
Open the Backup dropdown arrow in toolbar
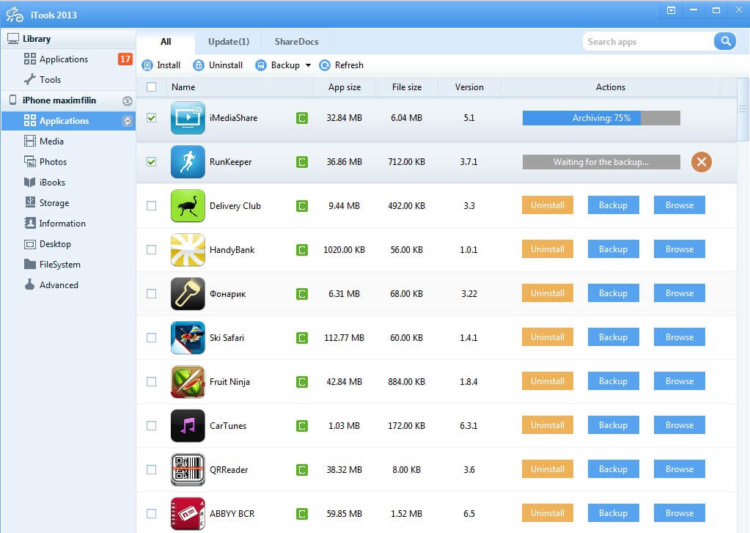308,65
